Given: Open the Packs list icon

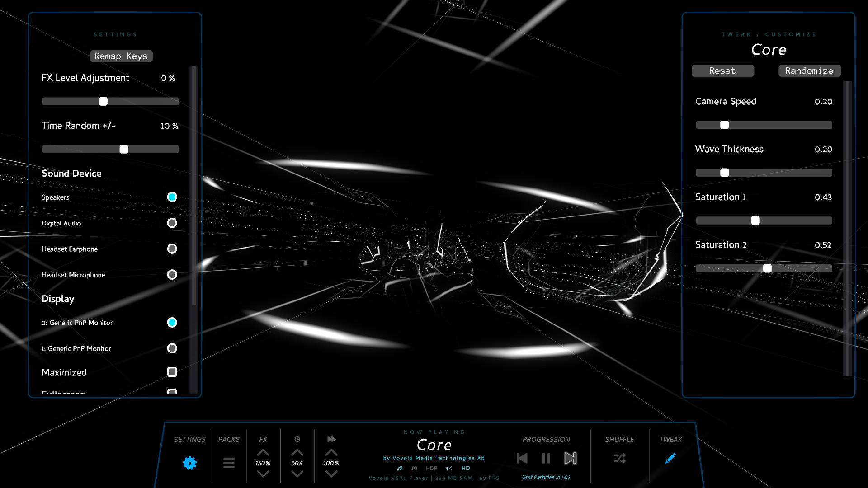Looking at the screenshot, I should [229, 463].
